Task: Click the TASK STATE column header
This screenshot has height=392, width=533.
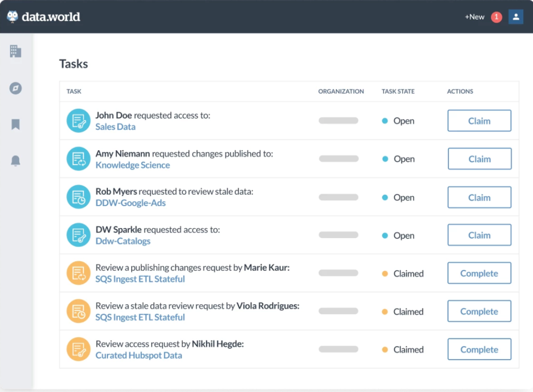Action: tap(398, 92)
